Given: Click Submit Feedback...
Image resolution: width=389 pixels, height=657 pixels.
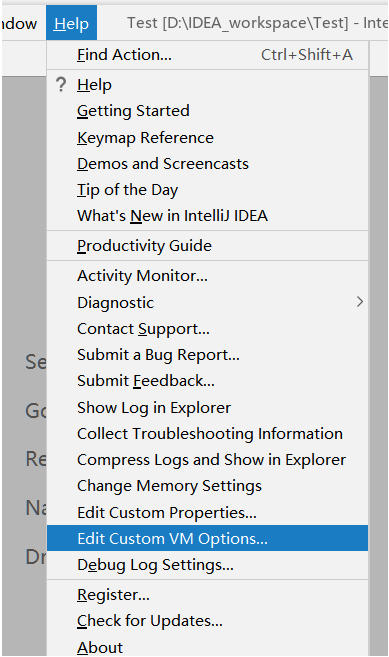Looking at the screenshot, I should point(207,381).
